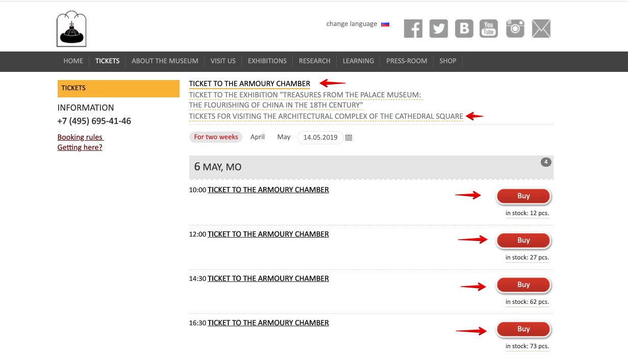Open the 12:00 Ticket to Armoury Chamber link
Viewport: 628px width, 364px height.
268,235
